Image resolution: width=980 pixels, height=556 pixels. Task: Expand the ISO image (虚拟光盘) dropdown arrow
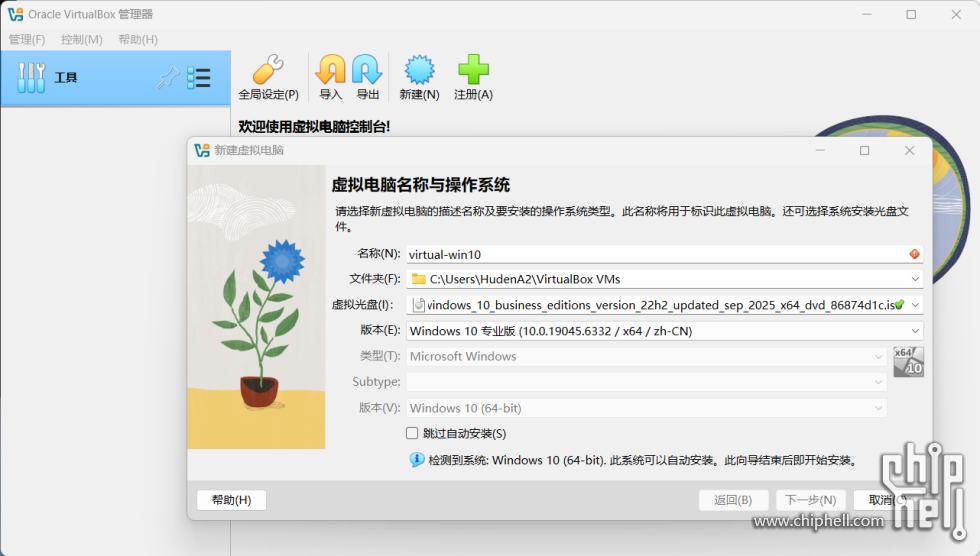click(915, 305)
